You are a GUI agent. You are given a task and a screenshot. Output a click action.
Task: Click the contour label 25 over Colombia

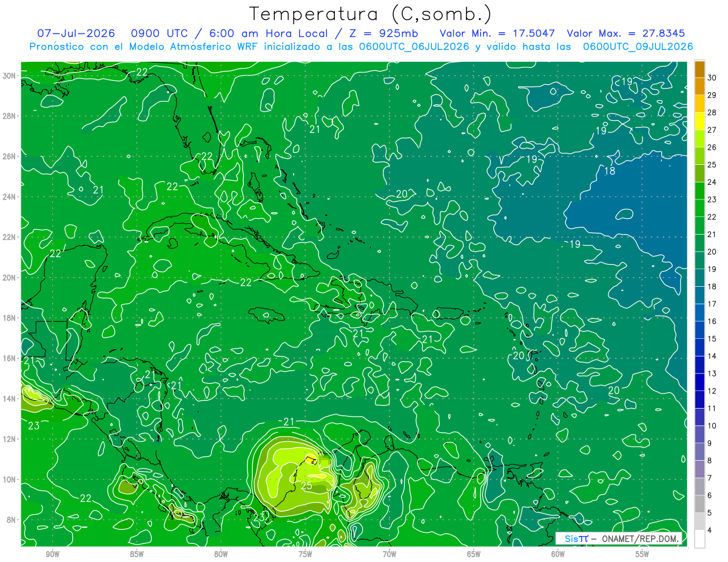pyautogui.click(x=306, y=486)
